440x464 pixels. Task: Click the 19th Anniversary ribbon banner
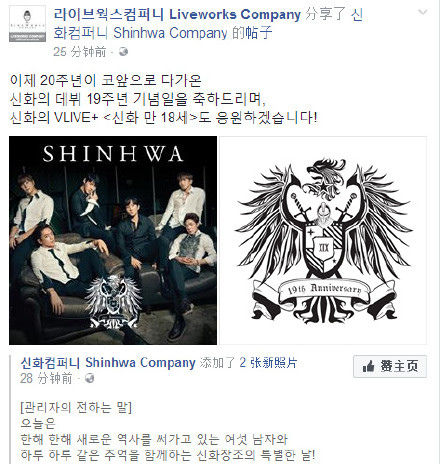point(323,289)
